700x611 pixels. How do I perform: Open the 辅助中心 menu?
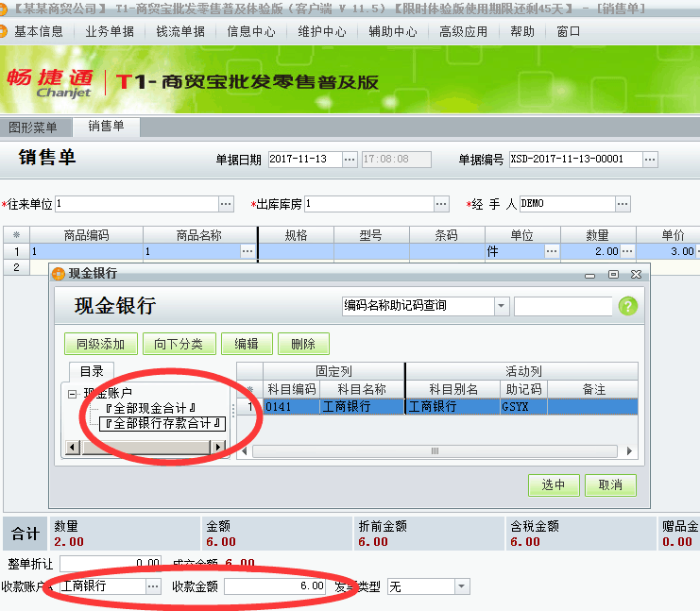pyautogui.click(x=393, y=32)
